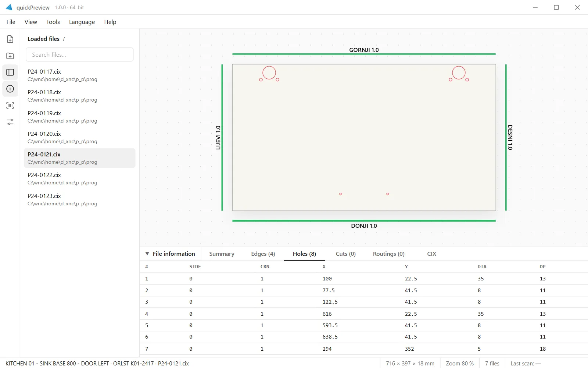Click the Zoom 80 % status entry
This screenshot has width=588, height=368.
pos(460,363)
